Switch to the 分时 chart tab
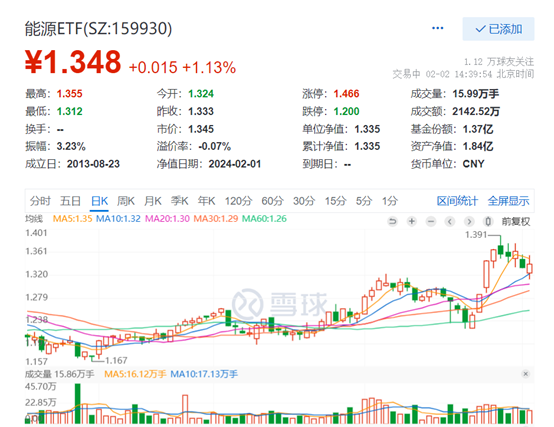 click(x=40, y=201)
